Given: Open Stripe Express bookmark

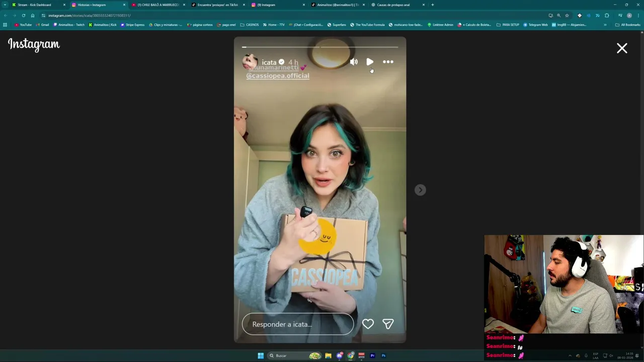Looking at the screenshot, I should click(132, 25).
